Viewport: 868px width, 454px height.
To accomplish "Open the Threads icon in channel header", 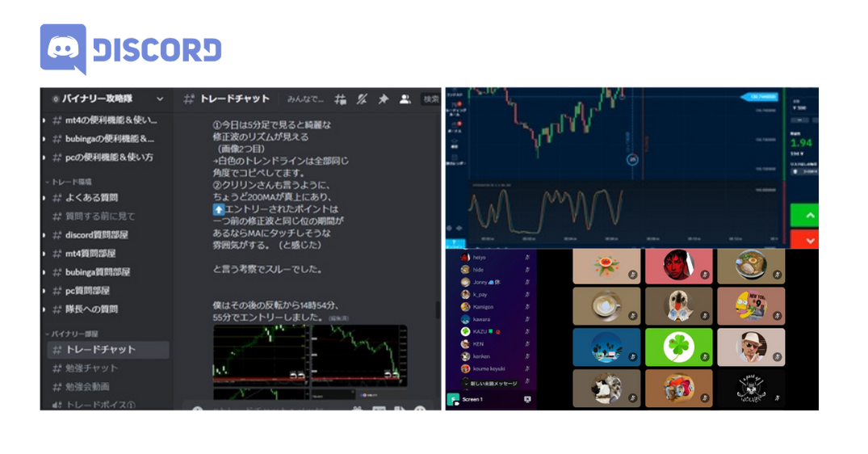I will click(x=341, y=99).
